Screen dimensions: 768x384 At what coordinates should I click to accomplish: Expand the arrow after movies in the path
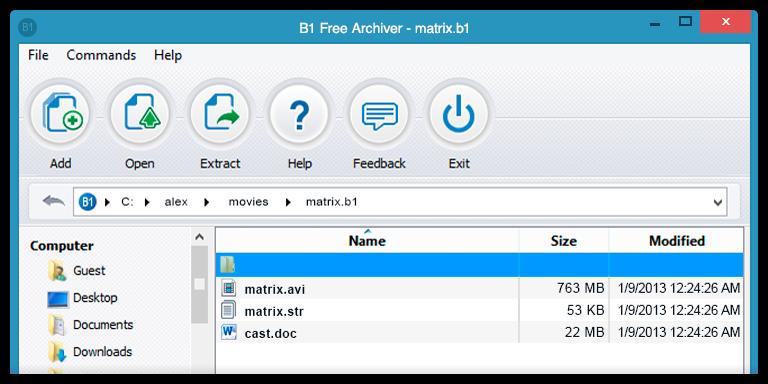click(288, 202)
